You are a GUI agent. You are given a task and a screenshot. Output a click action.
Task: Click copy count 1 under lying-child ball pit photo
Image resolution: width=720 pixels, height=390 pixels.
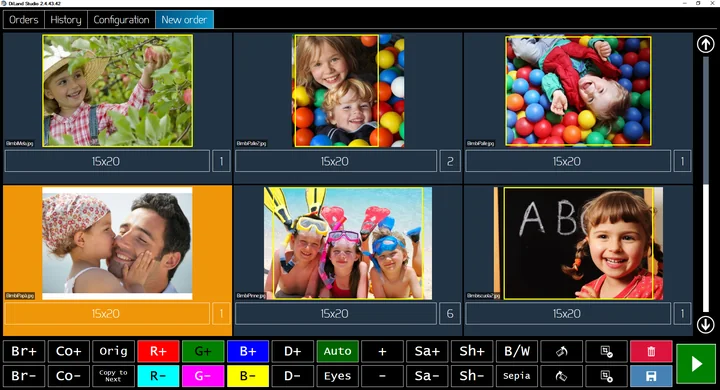682,161
